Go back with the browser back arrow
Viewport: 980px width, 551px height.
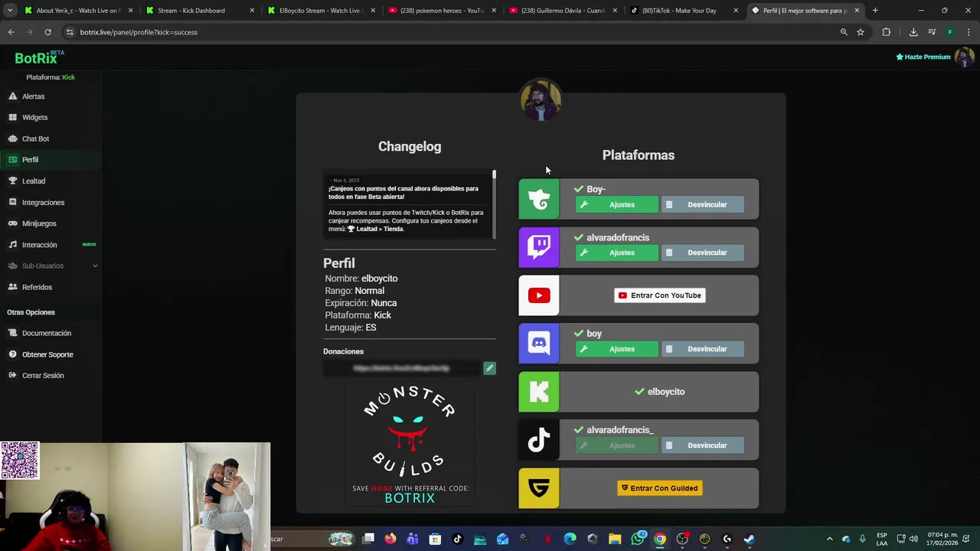[11, 32]
